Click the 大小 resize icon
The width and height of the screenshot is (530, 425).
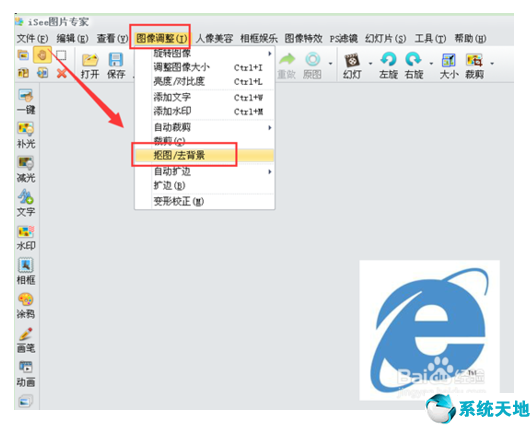(449, 61)
